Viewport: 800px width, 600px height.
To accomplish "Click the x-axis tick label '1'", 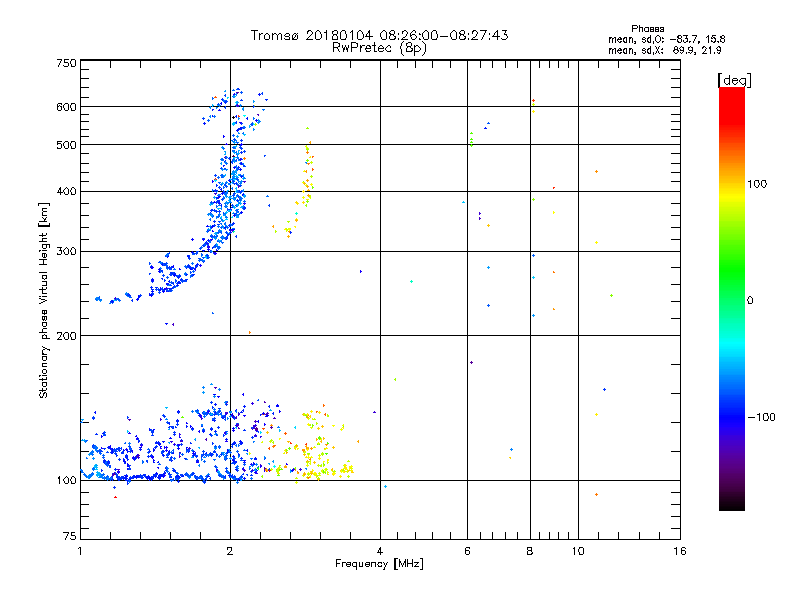I will 80,551.
